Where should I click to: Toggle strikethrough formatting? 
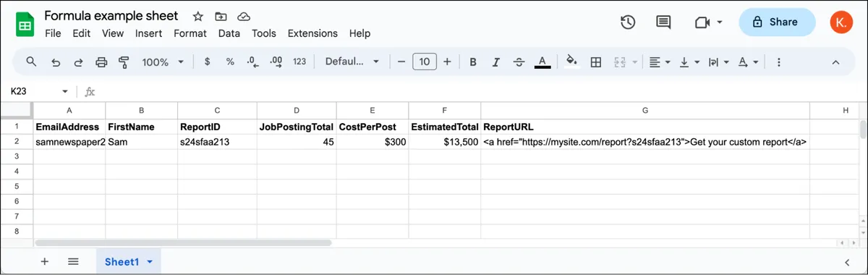519,62
